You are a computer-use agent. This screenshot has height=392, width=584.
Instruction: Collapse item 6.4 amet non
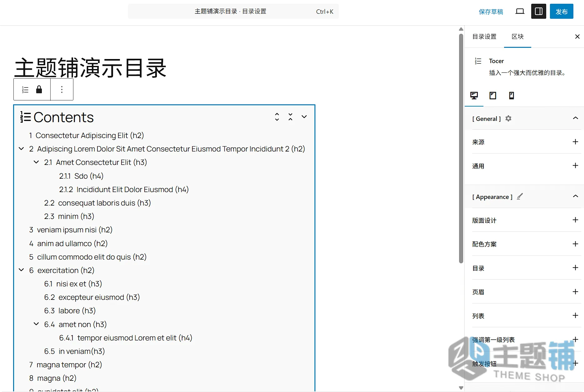[x=36, y=324]
